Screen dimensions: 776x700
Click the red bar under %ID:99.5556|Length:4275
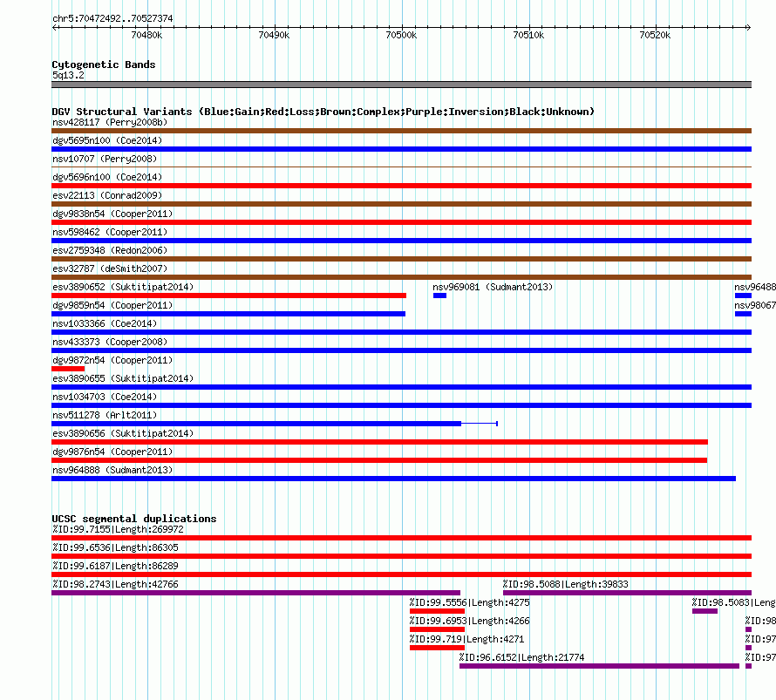pos(437,611)
